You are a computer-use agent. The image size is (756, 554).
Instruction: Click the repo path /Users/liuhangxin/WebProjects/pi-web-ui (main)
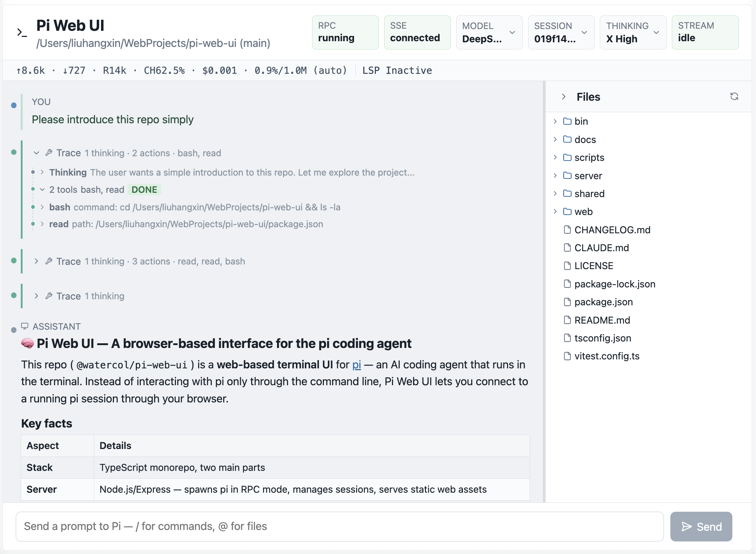click(153, 43)
